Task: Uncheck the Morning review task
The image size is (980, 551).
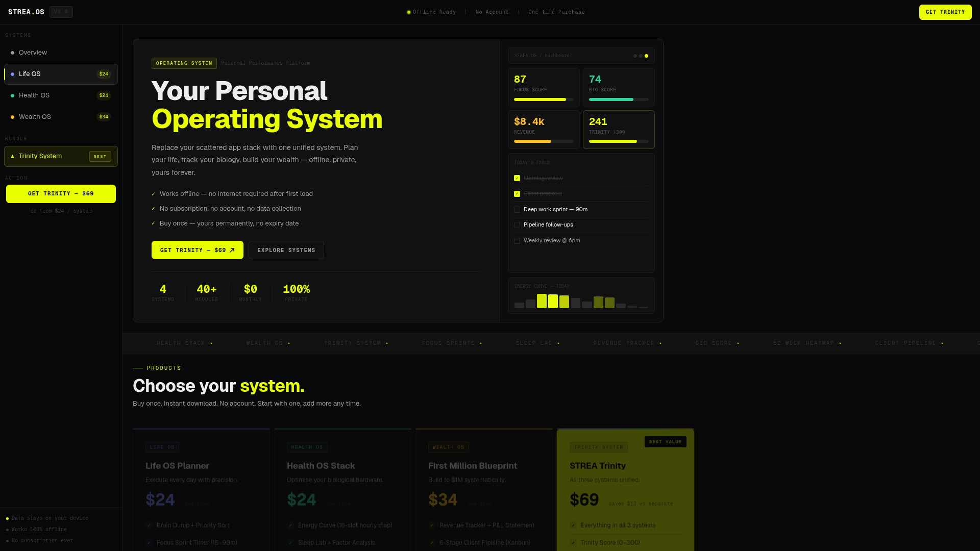Action: click(517, 178)
